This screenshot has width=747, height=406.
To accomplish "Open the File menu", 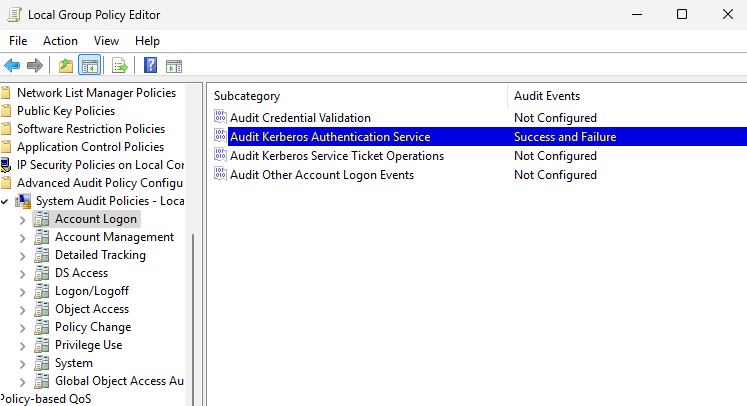I will coord(18,41).
